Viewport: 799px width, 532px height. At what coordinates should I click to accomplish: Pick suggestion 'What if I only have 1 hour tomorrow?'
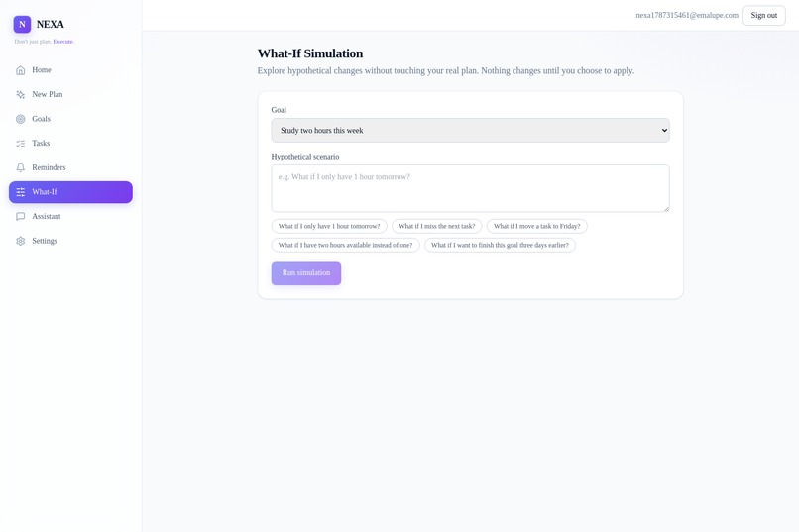[329, 226]
